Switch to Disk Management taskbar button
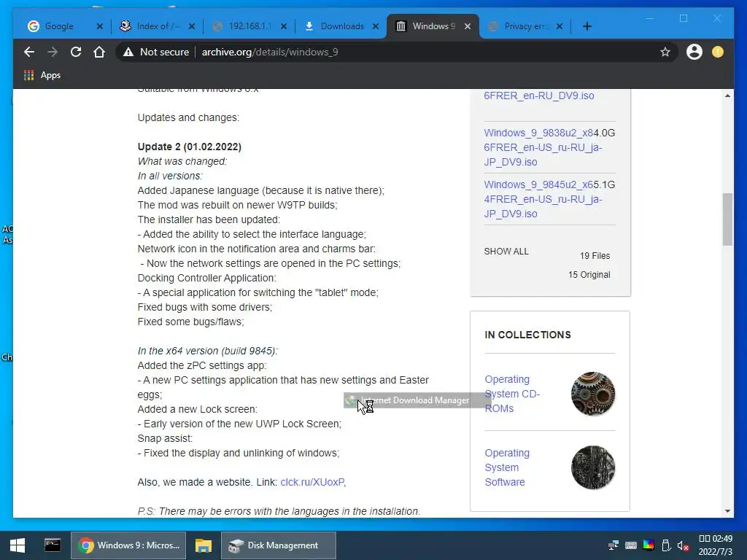This screenshot has height=560, width=747. pos(279,545)
